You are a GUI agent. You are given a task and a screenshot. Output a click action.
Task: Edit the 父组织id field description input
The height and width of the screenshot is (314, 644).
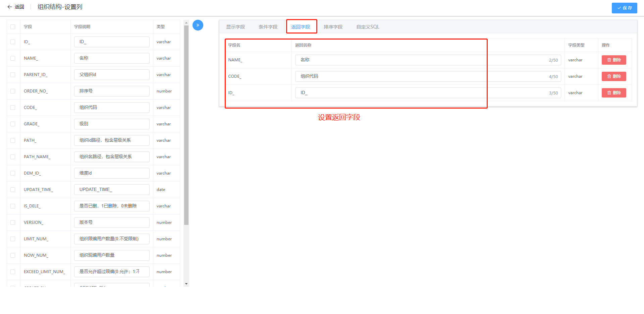click(x=112, y=75)
